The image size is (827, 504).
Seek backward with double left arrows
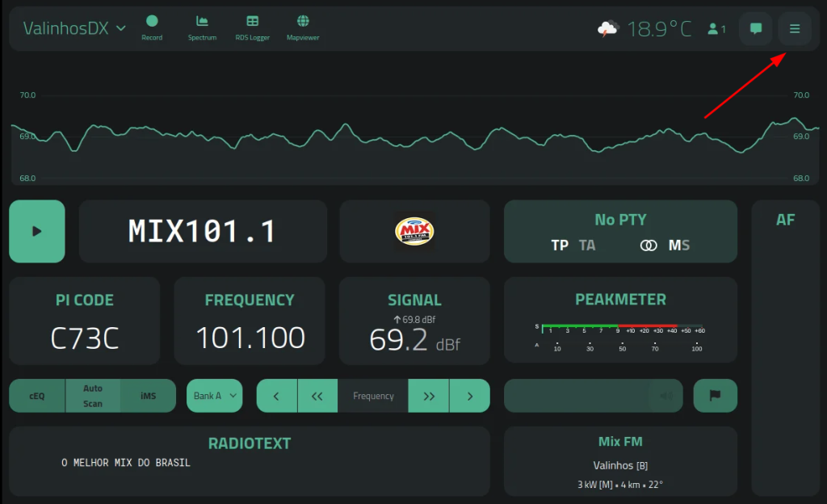(x=317, y=396)
